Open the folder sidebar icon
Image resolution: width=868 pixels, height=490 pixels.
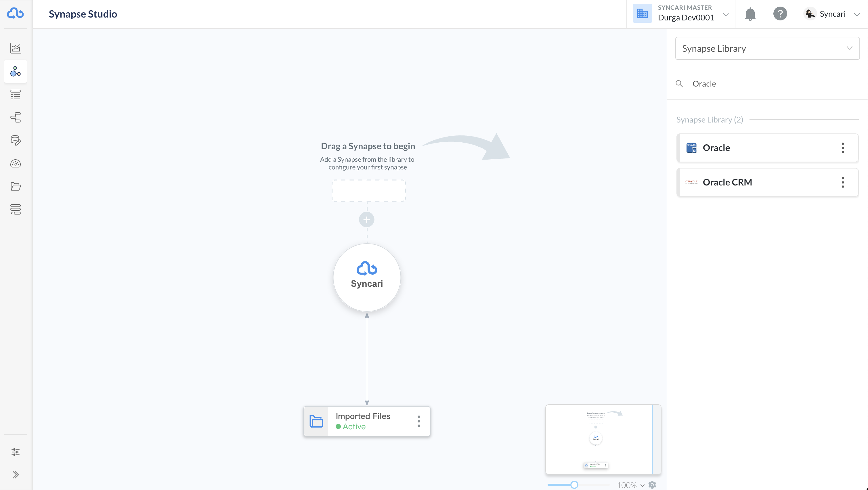pyautogui.click(x=16, y=186)
